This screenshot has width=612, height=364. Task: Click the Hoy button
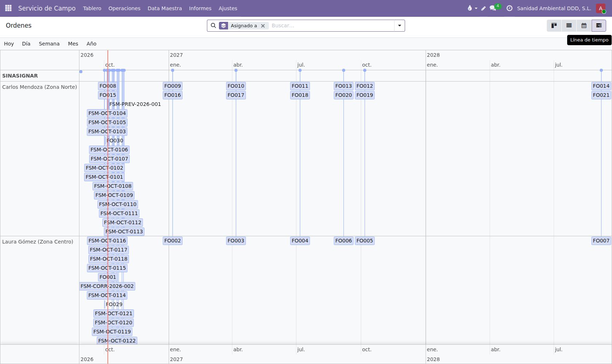(x=9, y=44)
